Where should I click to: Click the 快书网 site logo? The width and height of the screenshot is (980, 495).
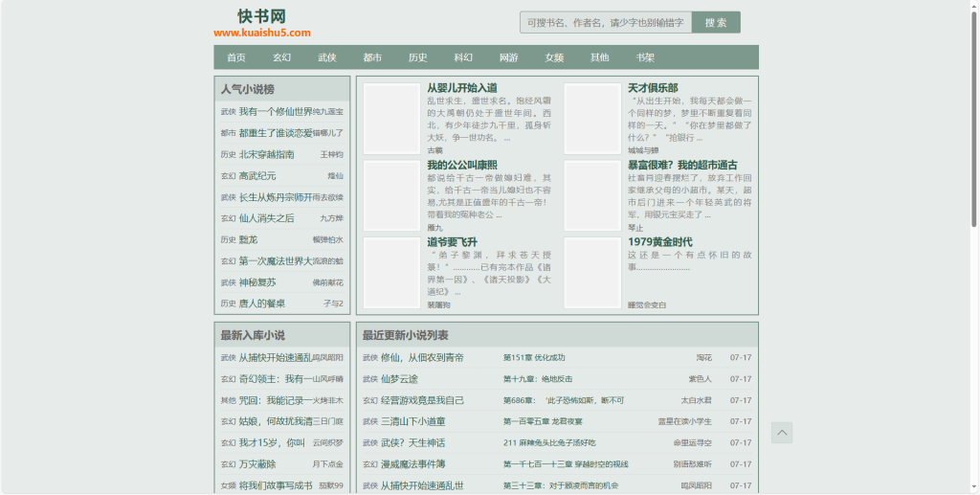[261, 24]
